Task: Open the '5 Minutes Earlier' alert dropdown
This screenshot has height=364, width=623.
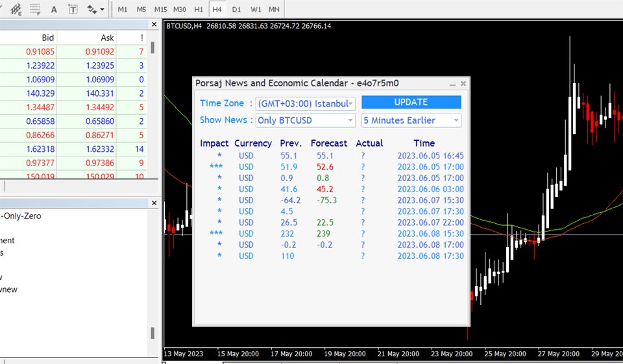Action: tap(411, 121)
